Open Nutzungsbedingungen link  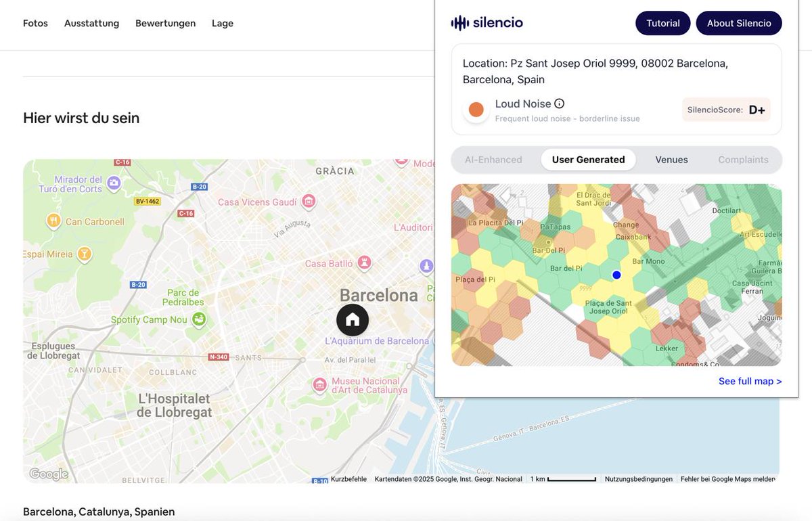click(x=638, y=479)
